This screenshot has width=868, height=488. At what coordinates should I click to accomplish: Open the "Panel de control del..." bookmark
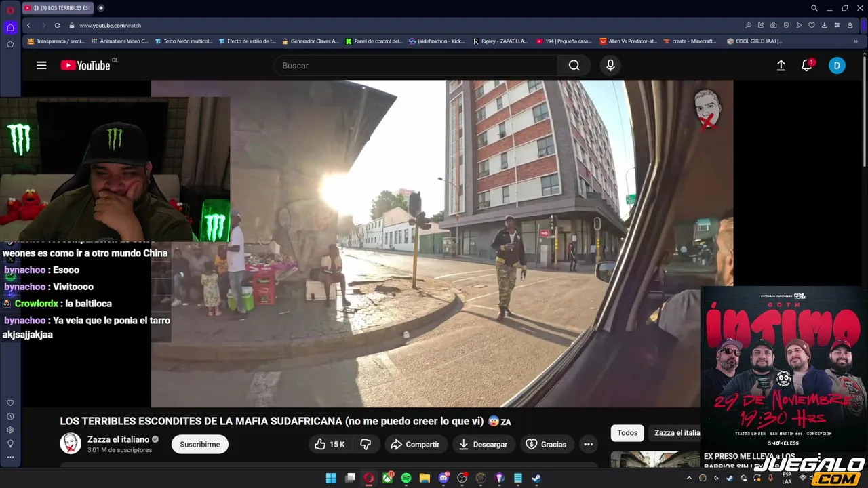tap(374, 41)
